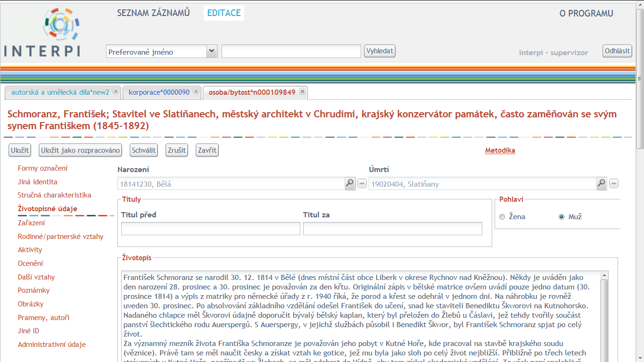
Task: Switch to korporace*0000090 tab
Action: (159, 92)
